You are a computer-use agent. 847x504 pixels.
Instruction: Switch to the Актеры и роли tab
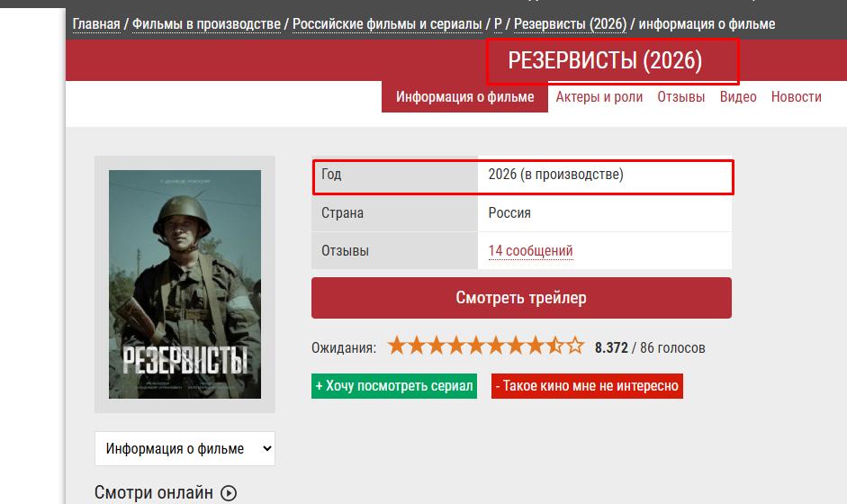(599, 97)
